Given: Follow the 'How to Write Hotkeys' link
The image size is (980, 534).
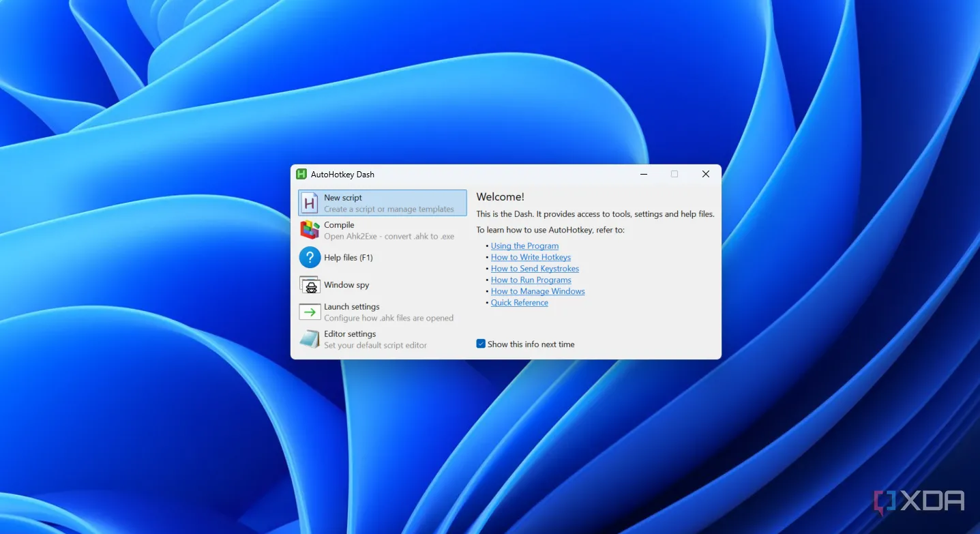Looking at the screenshot, I should pyautogui.click(x=531, y=257).
